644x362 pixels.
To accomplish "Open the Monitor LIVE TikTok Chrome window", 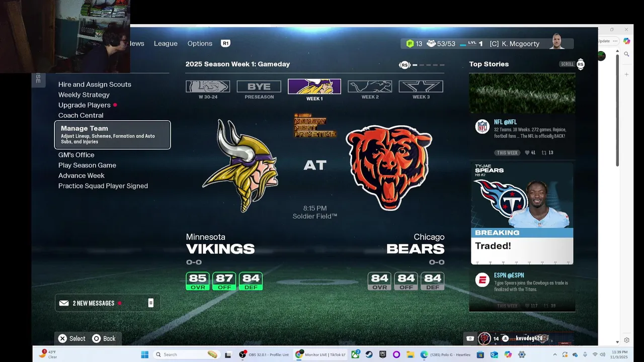I will (321, 354).
